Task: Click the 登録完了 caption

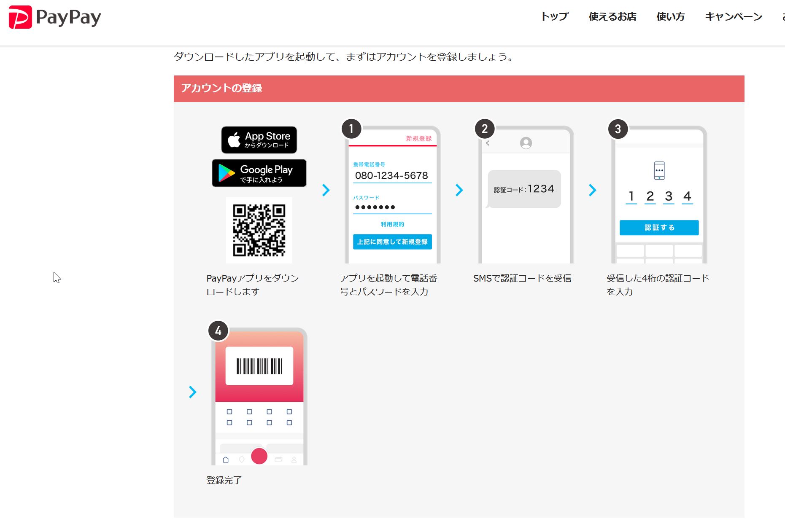Action: coord(224,480)
